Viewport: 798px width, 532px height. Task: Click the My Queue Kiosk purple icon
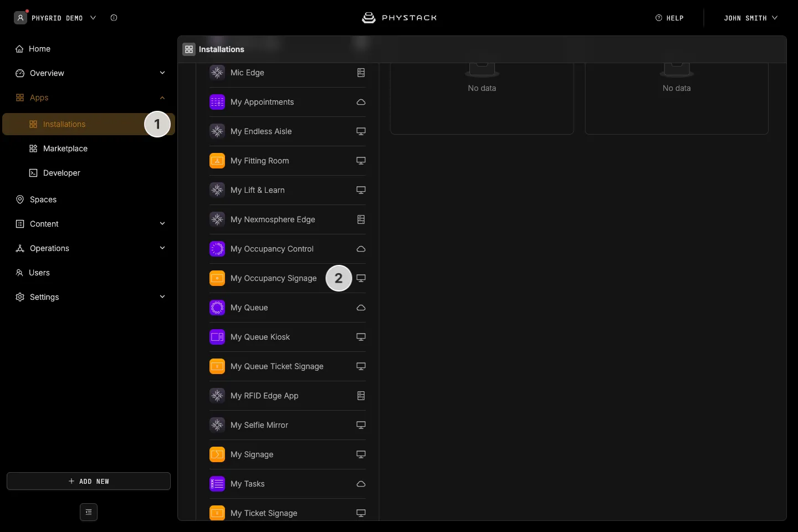[x=217, y=337]
